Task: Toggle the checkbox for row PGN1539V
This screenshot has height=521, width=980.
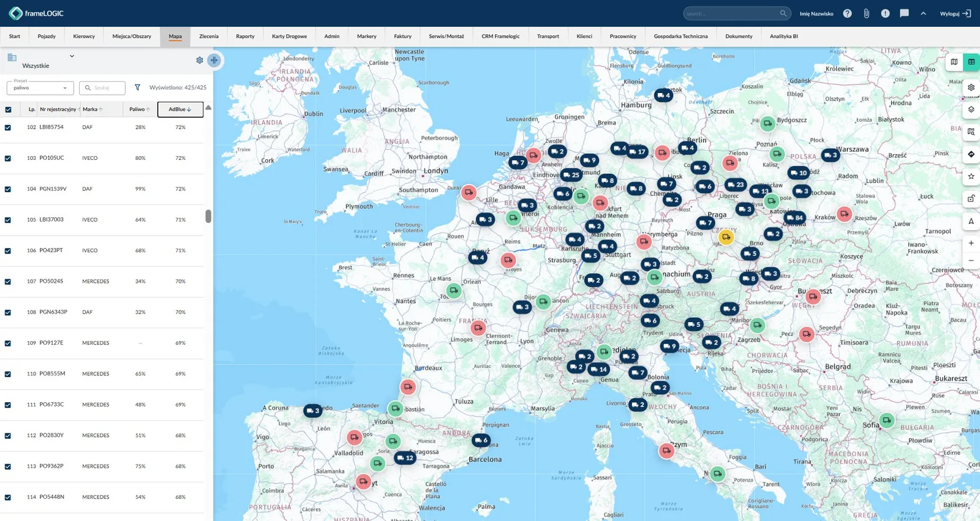Action: (8, 189)
